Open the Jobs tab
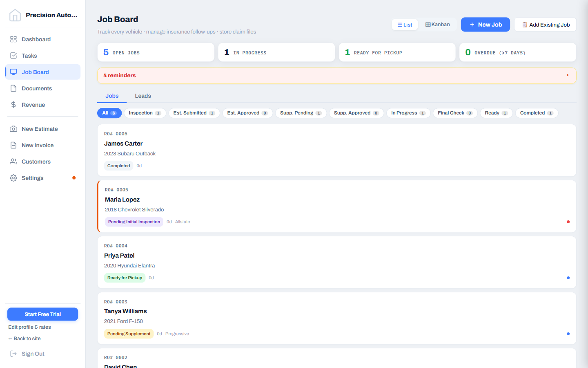This screenshot has height=368, width=588. pyautogui.click(x=112, y=96)
